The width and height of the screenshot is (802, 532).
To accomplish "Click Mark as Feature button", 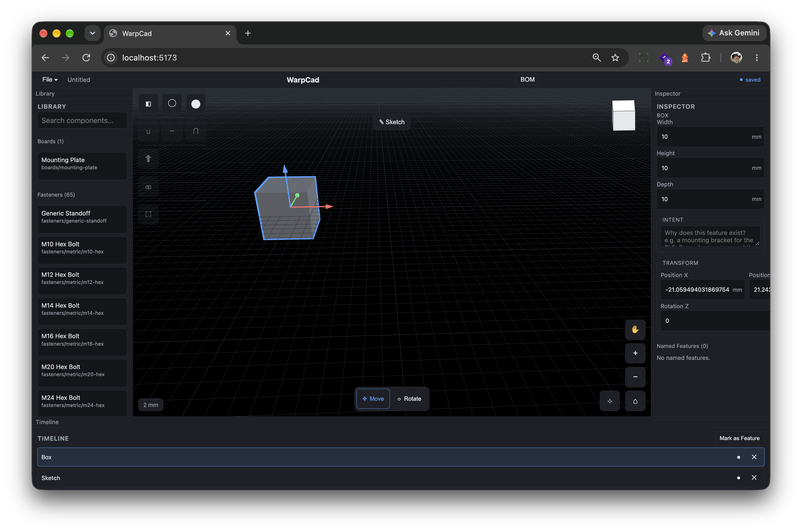I will (739, 438).
